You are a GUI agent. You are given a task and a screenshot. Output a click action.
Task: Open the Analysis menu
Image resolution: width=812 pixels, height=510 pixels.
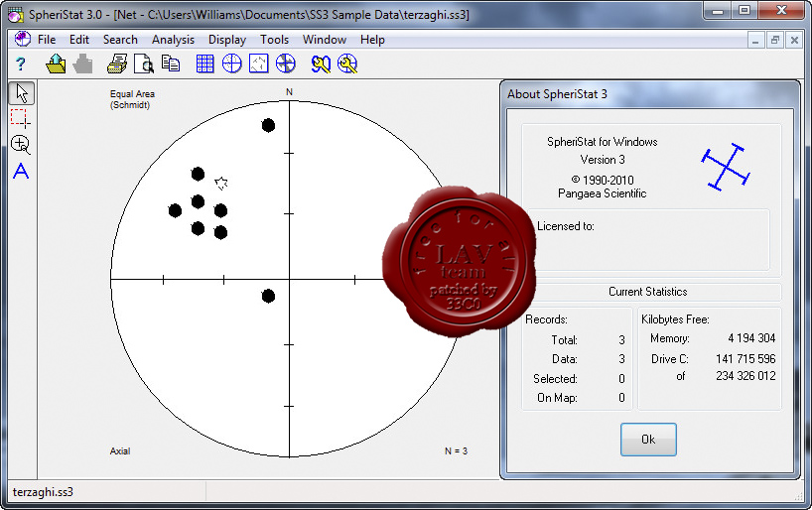pos(173,40)
